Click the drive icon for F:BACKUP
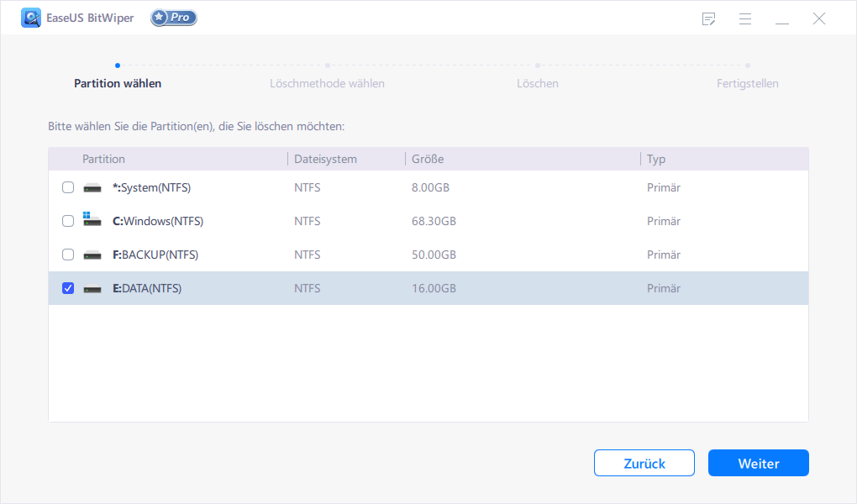857x504 pixels. [92, 255]
